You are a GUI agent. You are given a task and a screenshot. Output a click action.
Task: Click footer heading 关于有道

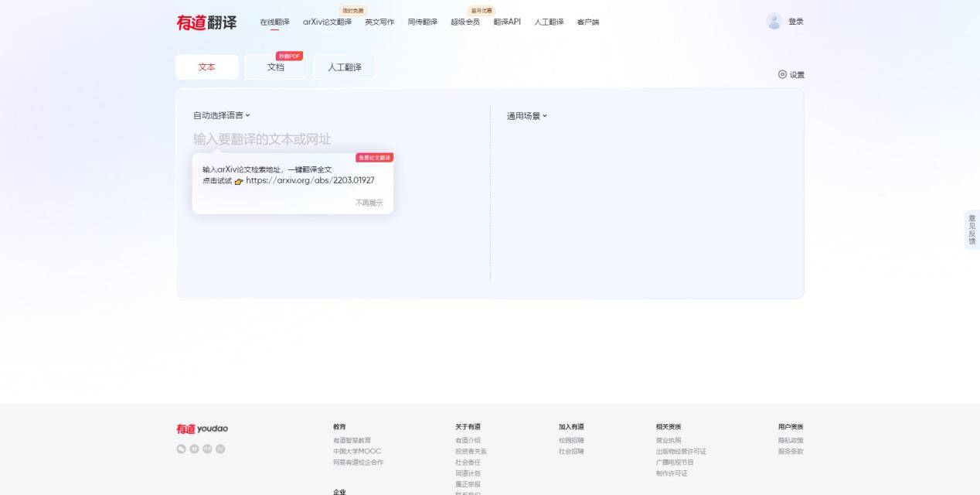(468, 427)
